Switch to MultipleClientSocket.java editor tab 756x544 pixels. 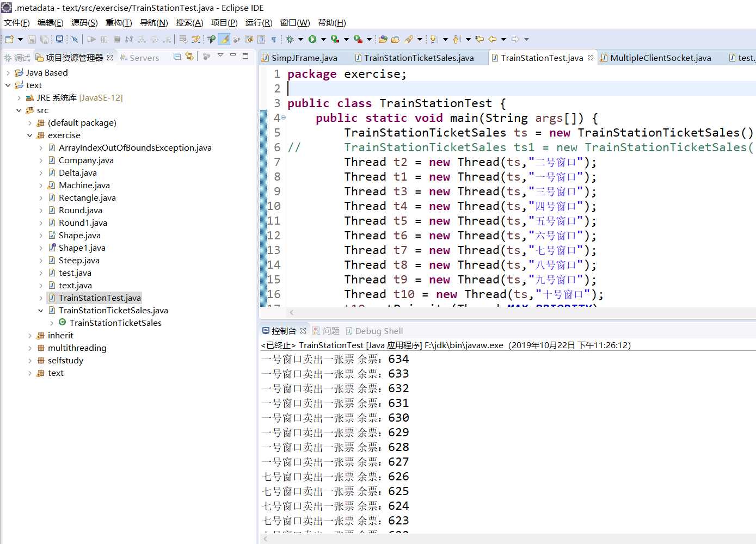661,58
